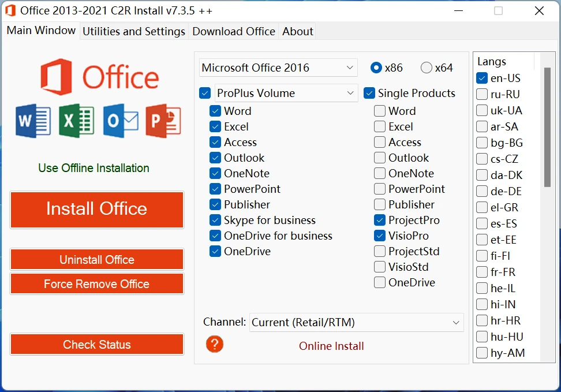Enable the ProjectStd checkbox
561x392 pixels.
(380, 251)
